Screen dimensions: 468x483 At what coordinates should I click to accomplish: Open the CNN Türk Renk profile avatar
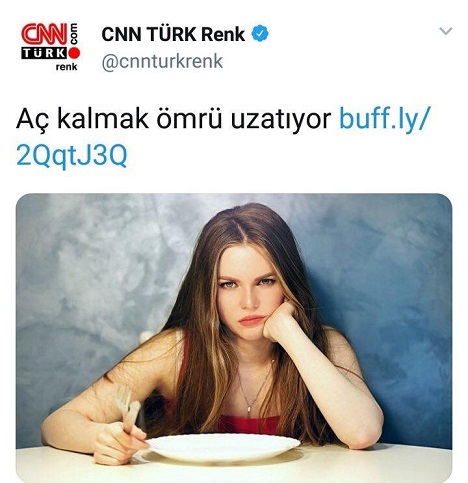pyautogui.click(x=51, y=47)
